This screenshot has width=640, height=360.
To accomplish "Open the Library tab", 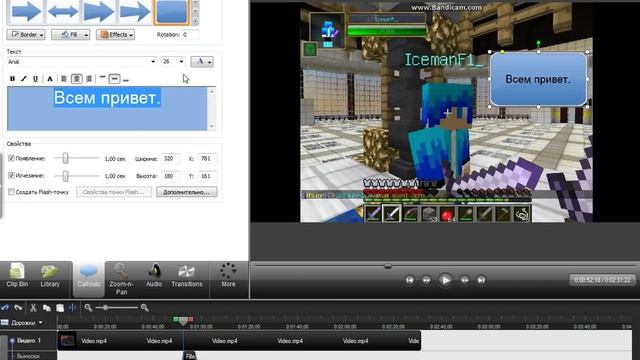I will click(x=50, y=276).
